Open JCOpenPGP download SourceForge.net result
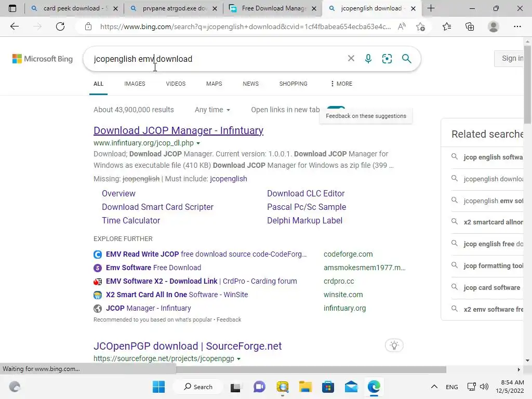Image resolution: width=532 pixels, height=399 pixels. [x=188, y=346]
